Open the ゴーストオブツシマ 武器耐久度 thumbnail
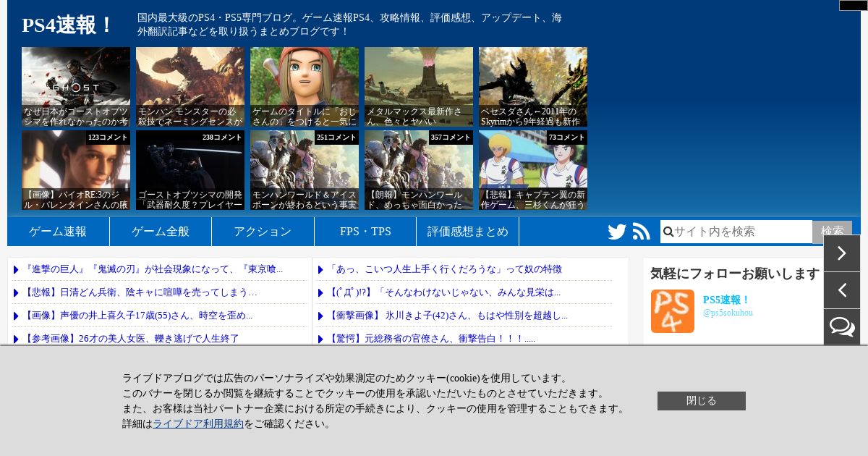 (x=190, y=170)
